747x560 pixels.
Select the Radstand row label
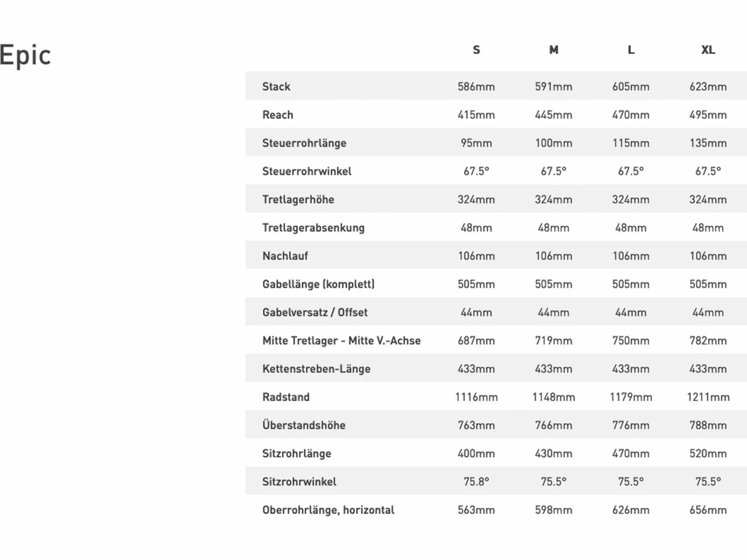point(286,397)
